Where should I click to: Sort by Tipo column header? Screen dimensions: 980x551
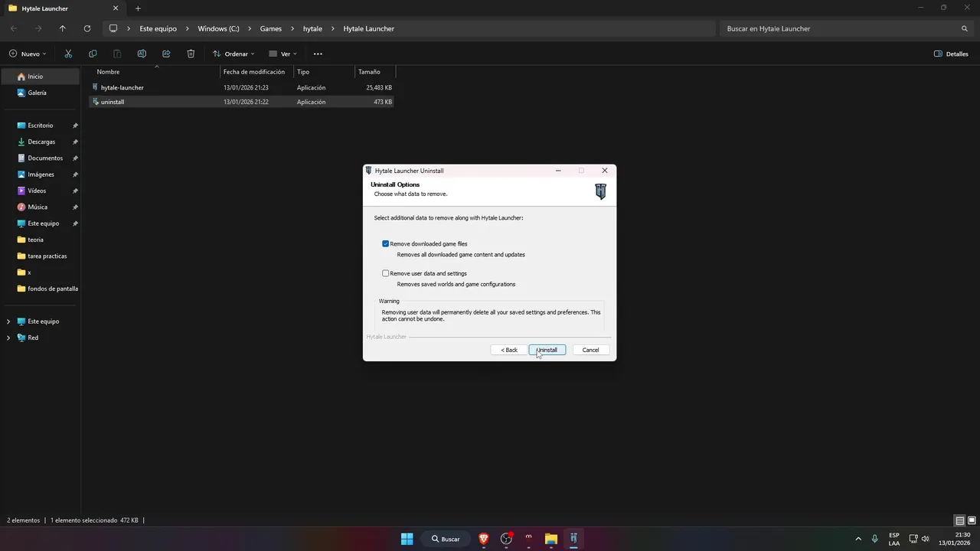[324, 72]
